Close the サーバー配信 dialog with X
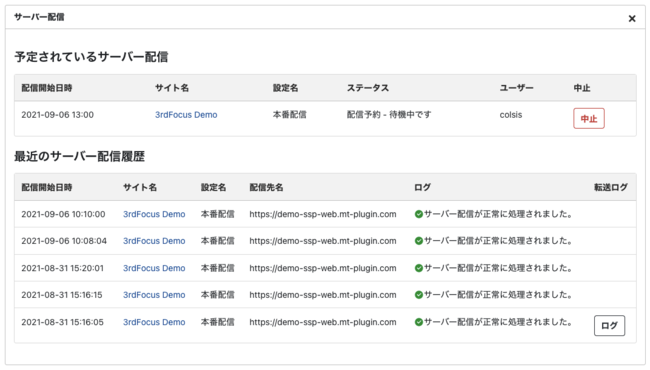 [x=632, y=19]
